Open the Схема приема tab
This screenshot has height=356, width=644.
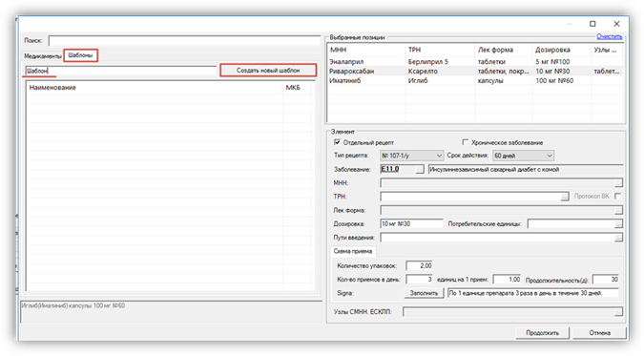pyautogui.click(x=353, y=251)
